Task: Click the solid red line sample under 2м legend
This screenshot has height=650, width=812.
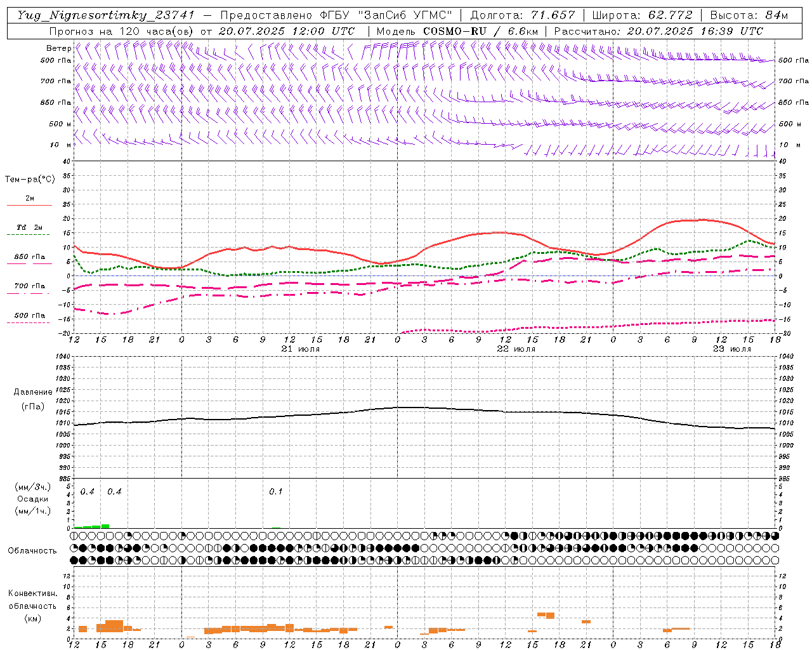Action: click(x=29, y=205)
